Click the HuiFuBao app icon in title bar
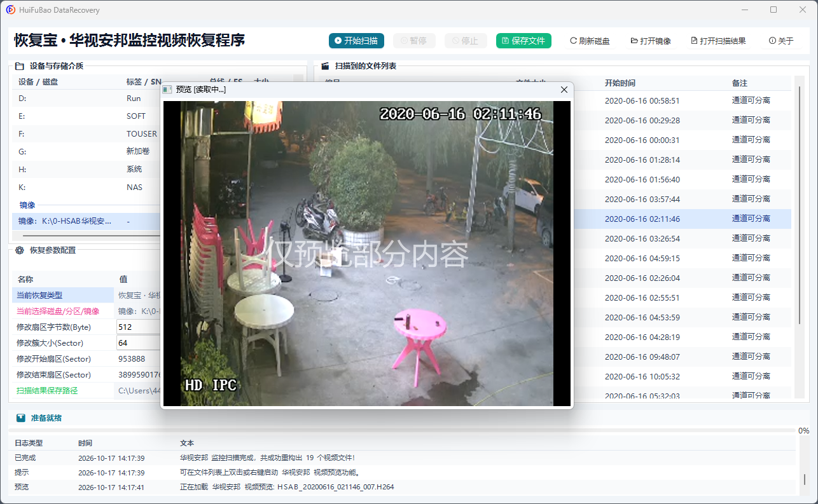This screenshot has height=504, width=818. tap(11, 10)
